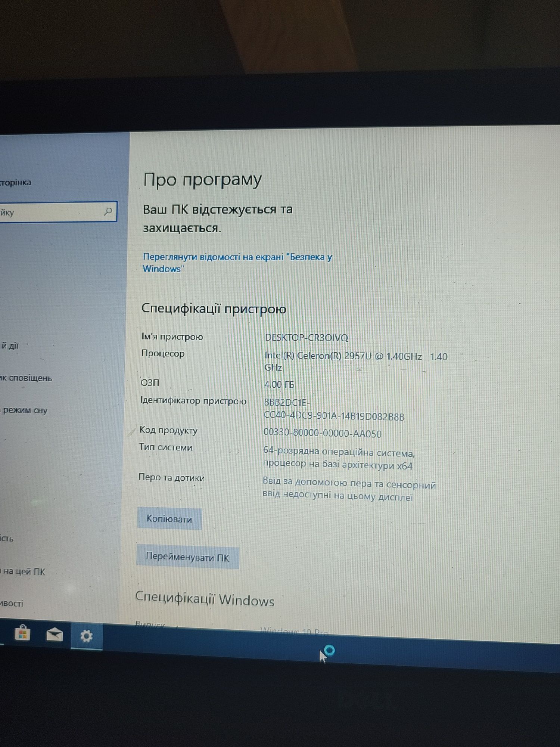Viewport: 560px width, 747px height.
Task: Click the "Ім'я пристрою" label
Action: (172, 337)
